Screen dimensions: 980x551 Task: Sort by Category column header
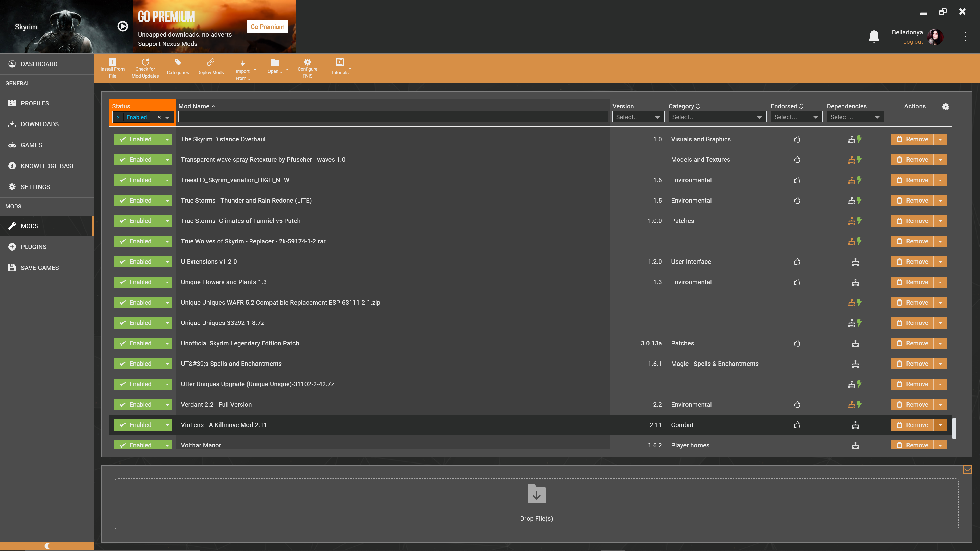684,106
